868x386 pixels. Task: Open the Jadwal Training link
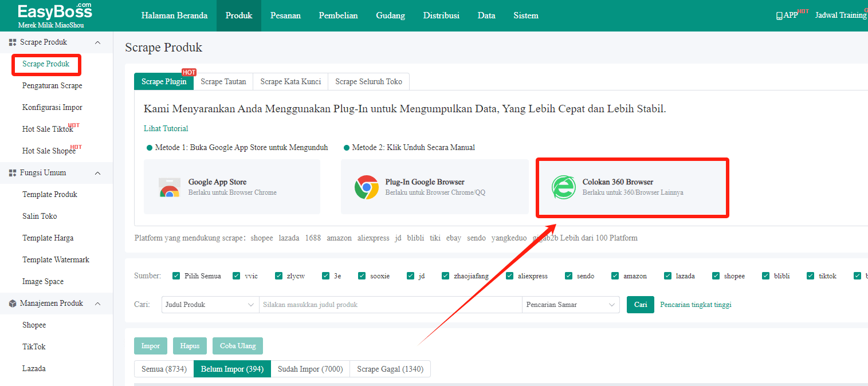(840, 15)
